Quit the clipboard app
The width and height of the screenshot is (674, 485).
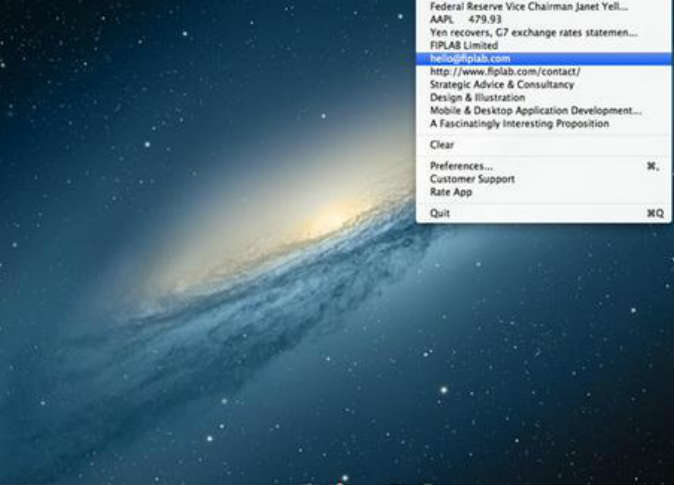coord(440,213)
